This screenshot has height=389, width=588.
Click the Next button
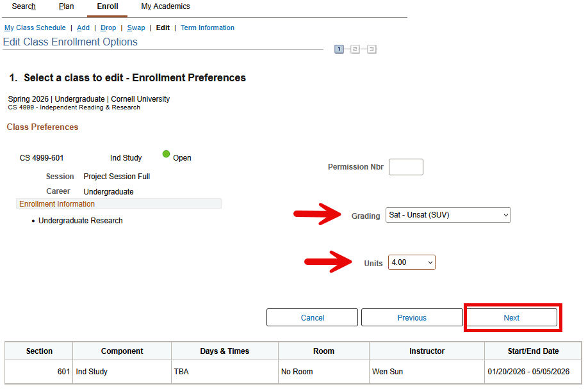point(511,317)
